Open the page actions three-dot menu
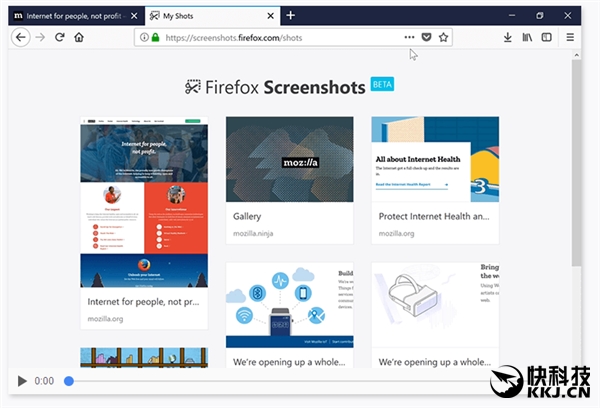The width and height of the screenshot is (600, 408). point(409,37)
